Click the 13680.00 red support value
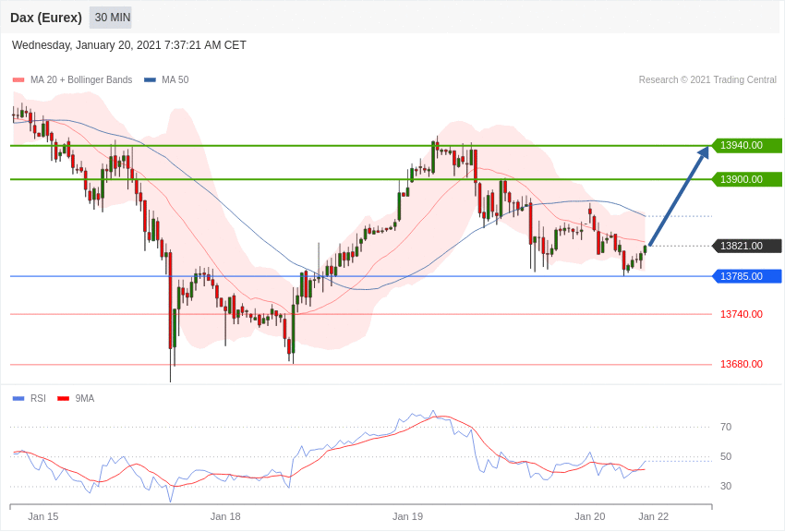The height and width of the screenshot is (532, 785). coord(742,364)
